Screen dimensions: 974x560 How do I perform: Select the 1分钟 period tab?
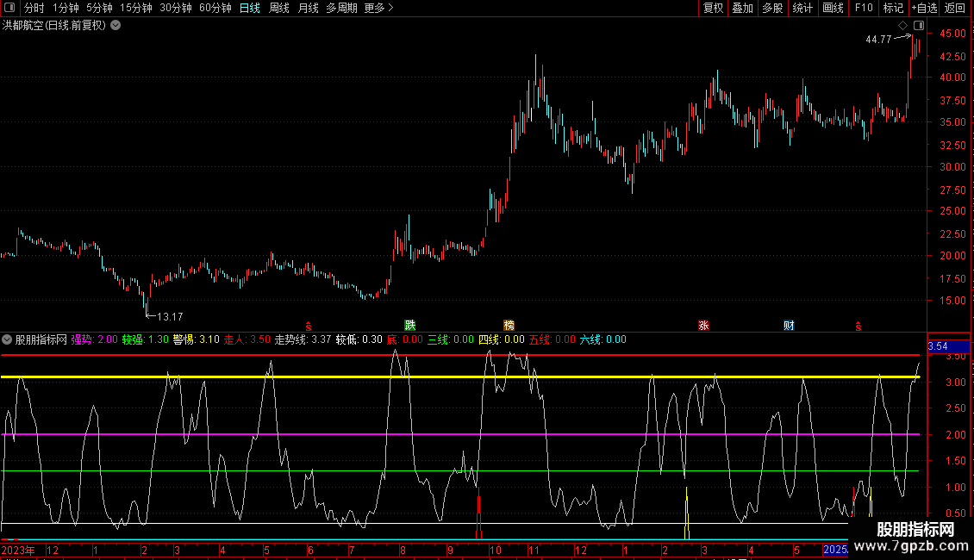point(66,8)
